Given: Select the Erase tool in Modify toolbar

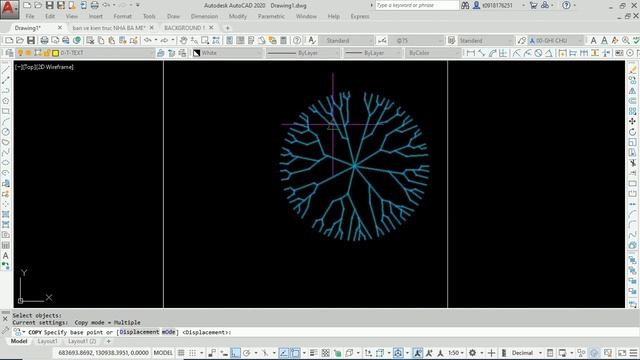Looking at the screenshot, I should (x=632, y=70).
